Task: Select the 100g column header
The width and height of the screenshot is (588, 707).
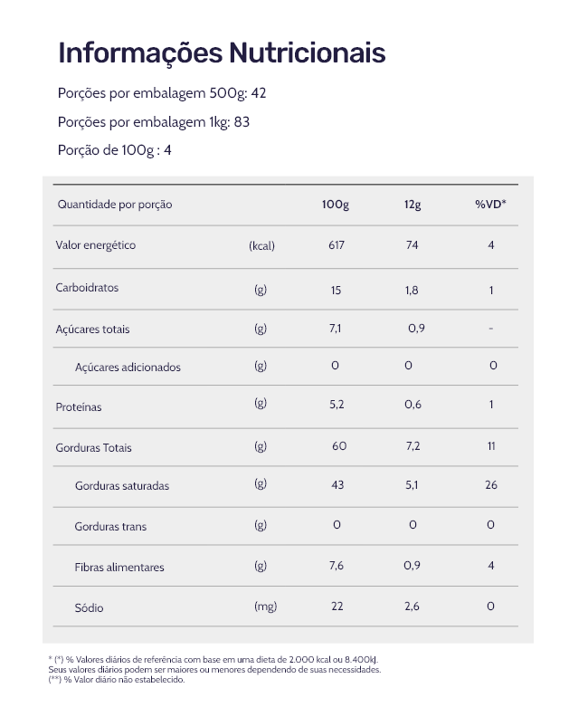Action: [336, 205]
